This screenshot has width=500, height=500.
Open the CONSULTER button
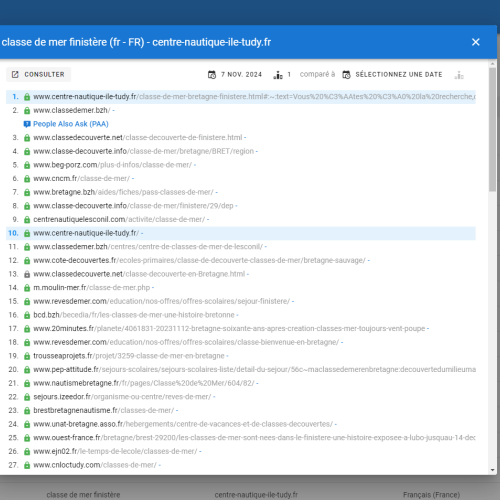coord(38,74)
